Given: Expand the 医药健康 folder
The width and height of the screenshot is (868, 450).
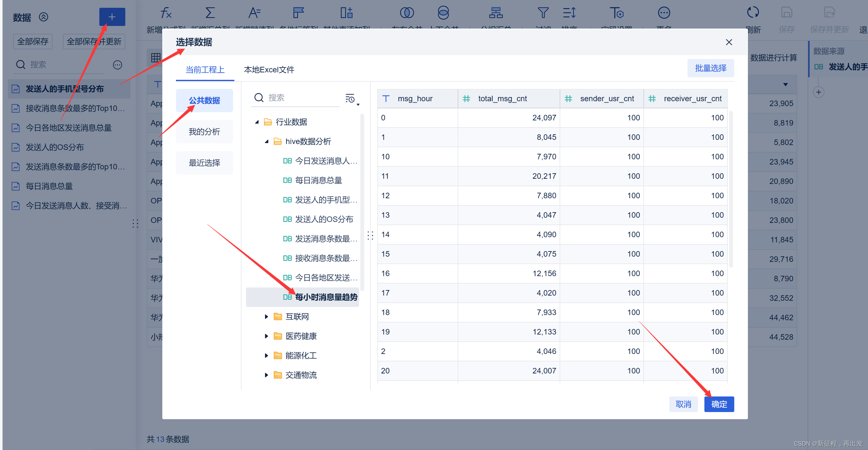Looking at the screenshot, I should 267,336.
